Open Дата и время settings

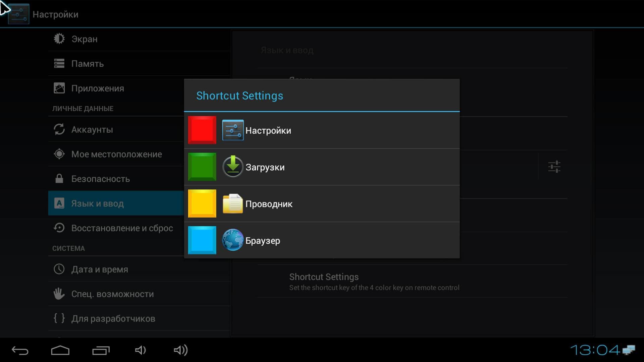[x=100, y=269]
